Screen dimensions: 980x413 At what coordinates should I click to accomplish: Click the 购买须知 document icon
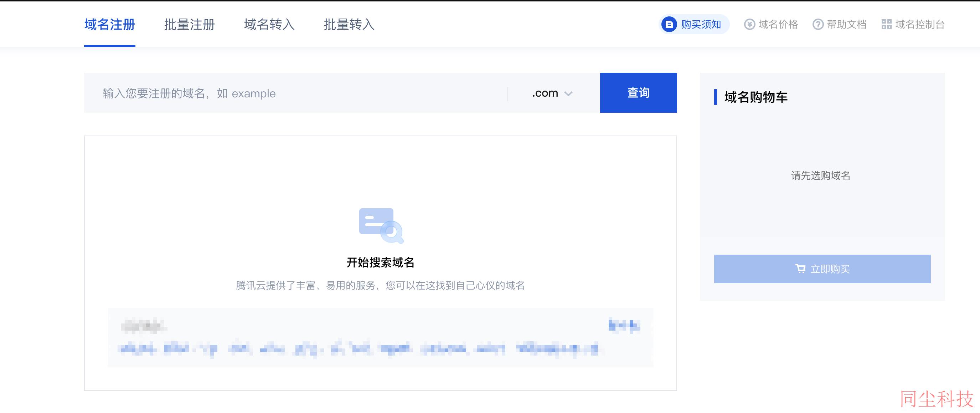coord(669,24)
